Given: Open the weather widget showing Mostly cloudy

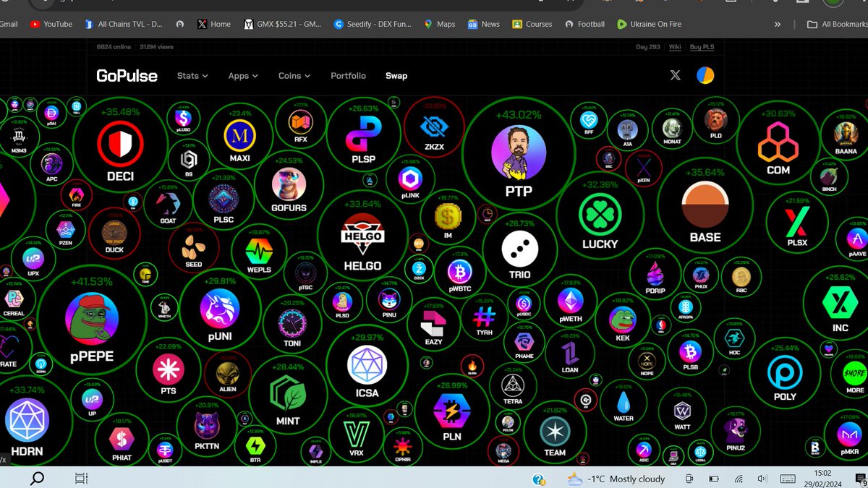Looking at the screenshot, I should (x=616, y=479).
